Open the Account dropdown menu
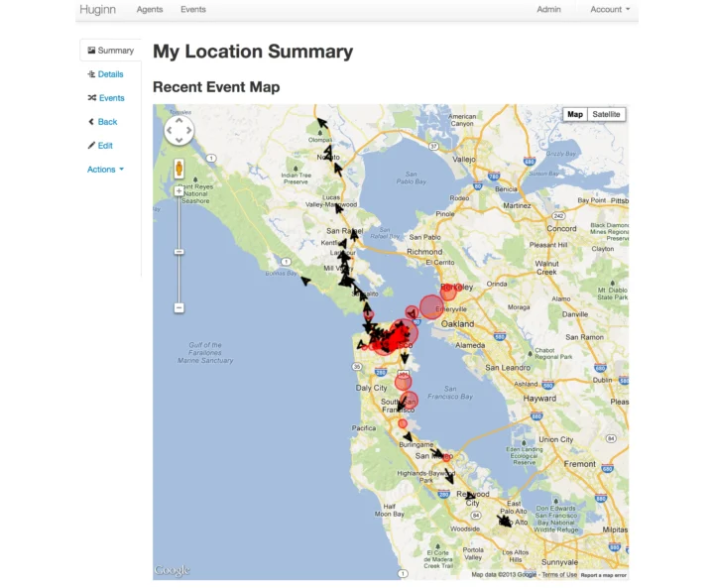Image resolution: width=714 pixels, height=588 pixels. (609, 10)
